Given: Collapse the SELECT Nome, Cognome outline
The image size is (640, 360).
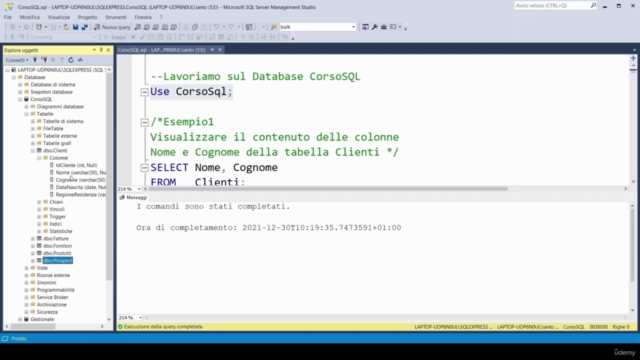Looking at the screenshot, I should click(144, 168).
